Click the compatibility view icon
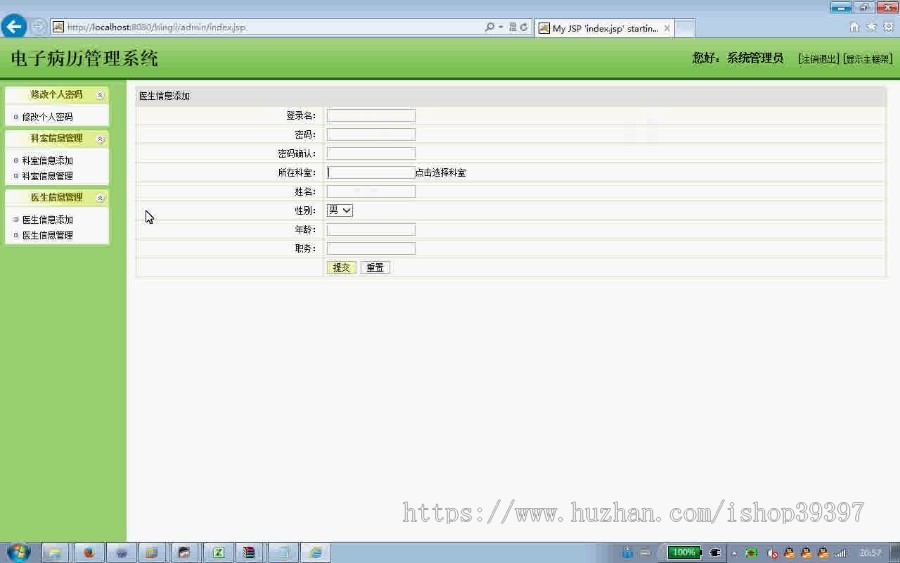Viewport: 900px width, 563px height. pos(513,27)
